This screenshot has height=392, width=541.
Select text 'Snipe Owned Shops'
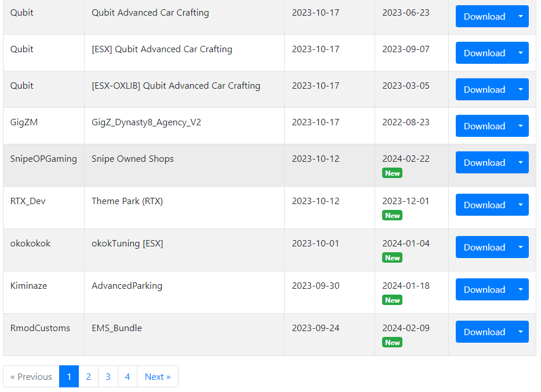(132, 159)
